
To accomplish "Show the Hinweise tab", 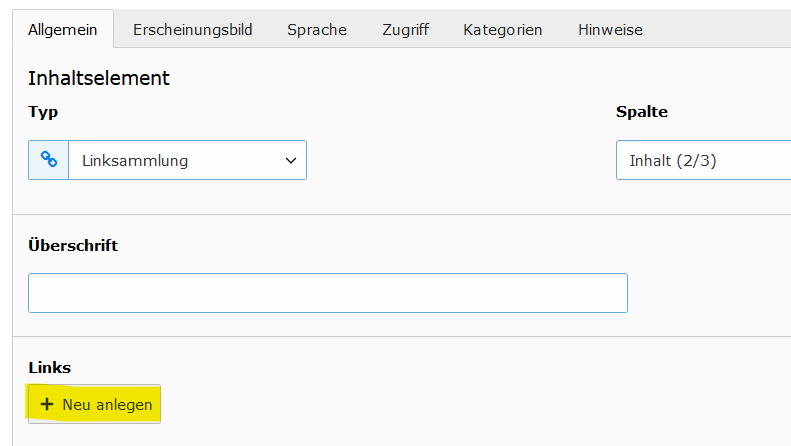I will (x=610, y=30).
